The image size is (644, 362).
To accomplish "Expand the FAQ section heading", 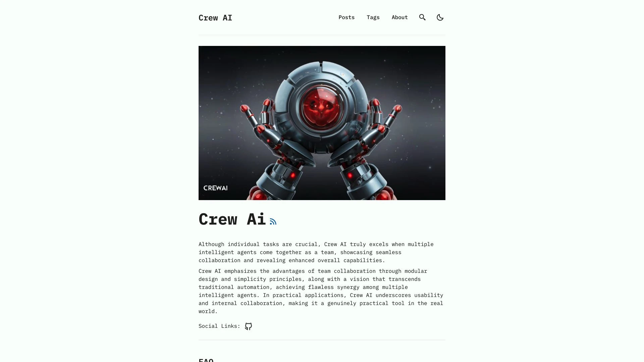I will 206,359.
